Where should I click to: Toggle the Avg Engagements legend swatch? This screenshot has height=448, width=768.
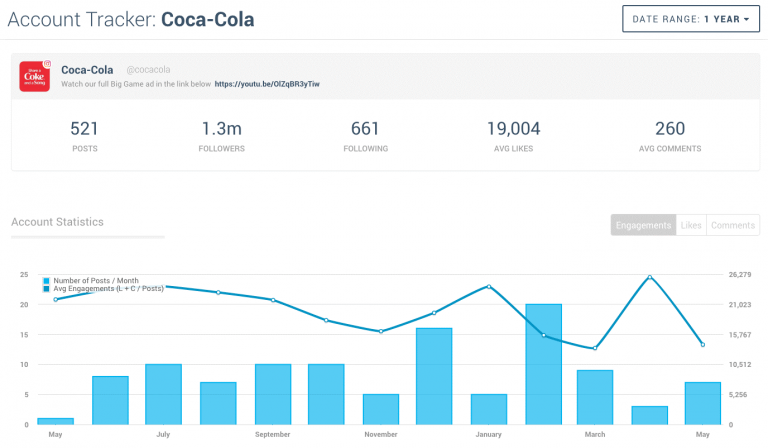pyautogui.click(x=47, y=289)
